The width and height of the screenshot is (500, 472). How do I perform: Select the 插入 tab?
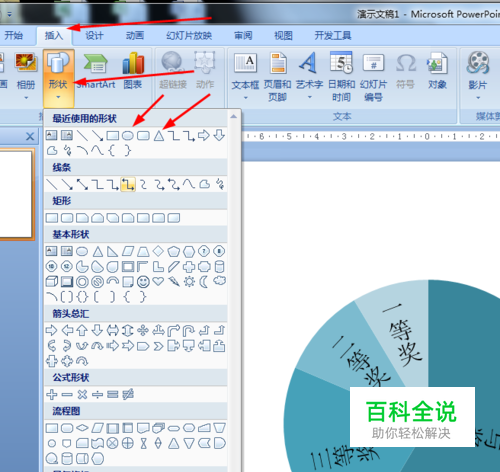coord(54,36)
